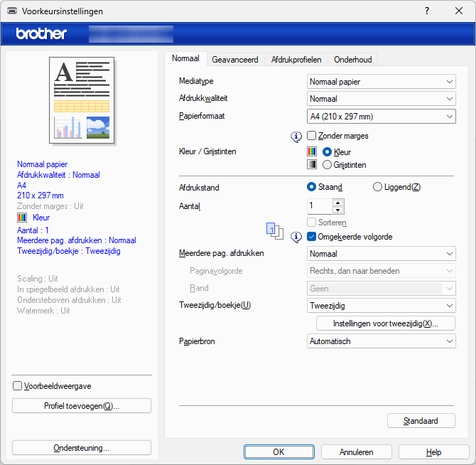Screen dimensions: 476x465
Task: Click the grayscale Grijstinten icon
Action: point(311,164)
